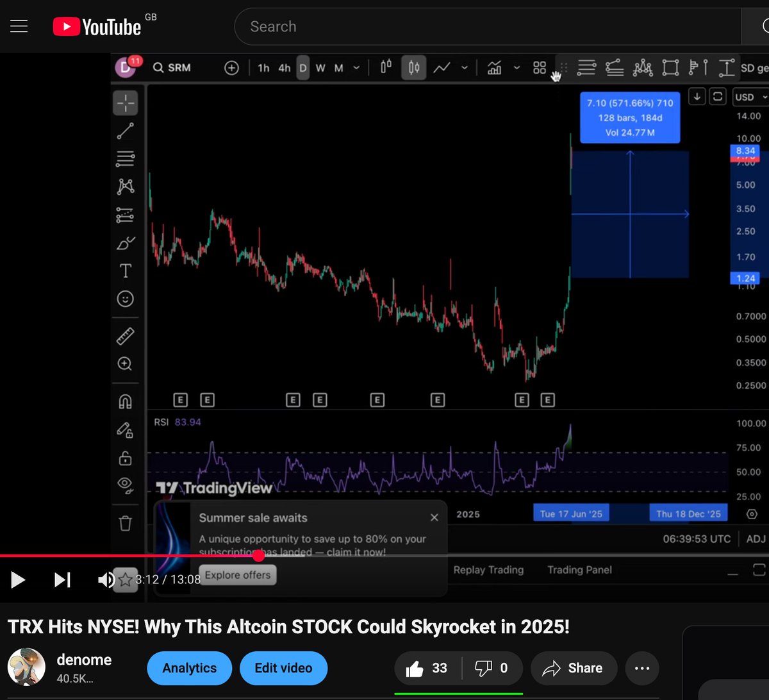Remove drawings with the trash icon
Viewport: 769px width, 700px height.
(126, 523)
